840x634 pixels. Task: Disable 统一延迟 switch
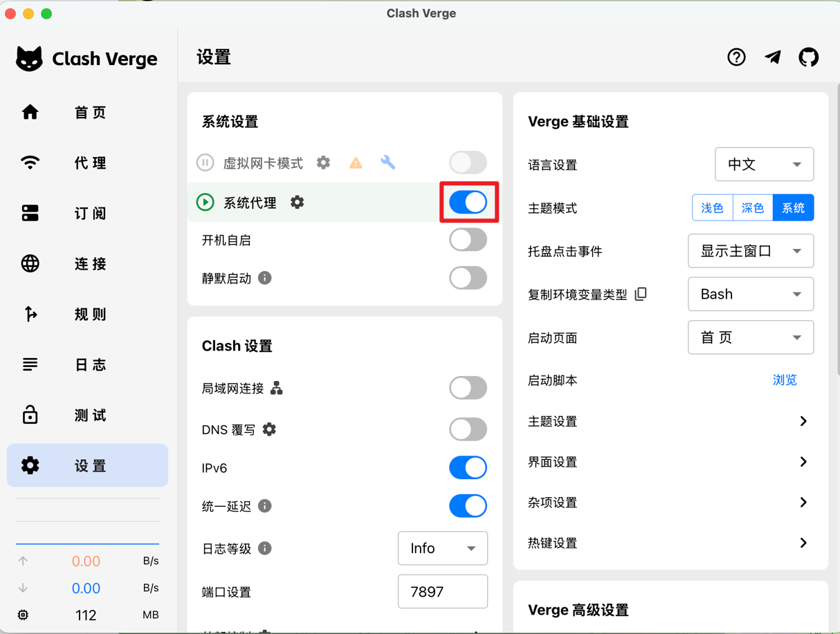[x=468, y=506]
